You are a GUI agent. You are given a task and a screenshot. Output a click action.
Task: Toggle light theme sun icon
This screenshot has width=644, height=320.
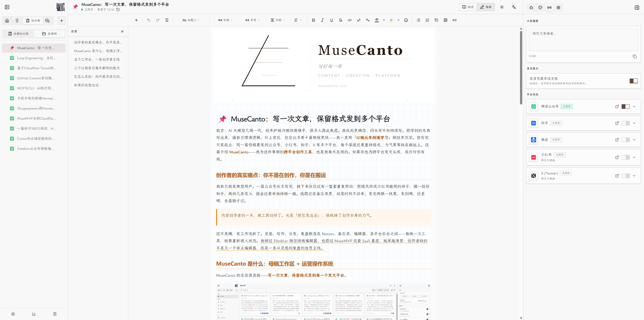click(502, 7)
